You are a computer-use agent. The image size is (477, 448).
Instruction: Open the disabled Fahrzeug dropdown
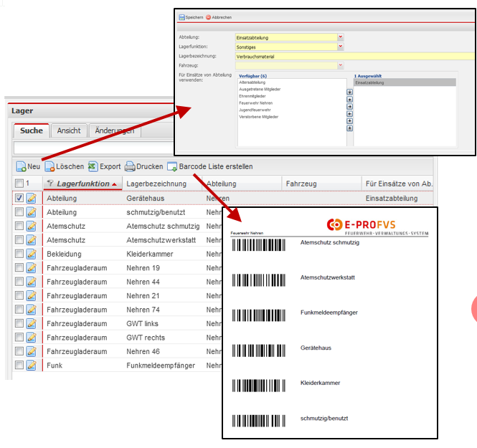[340, 65]
